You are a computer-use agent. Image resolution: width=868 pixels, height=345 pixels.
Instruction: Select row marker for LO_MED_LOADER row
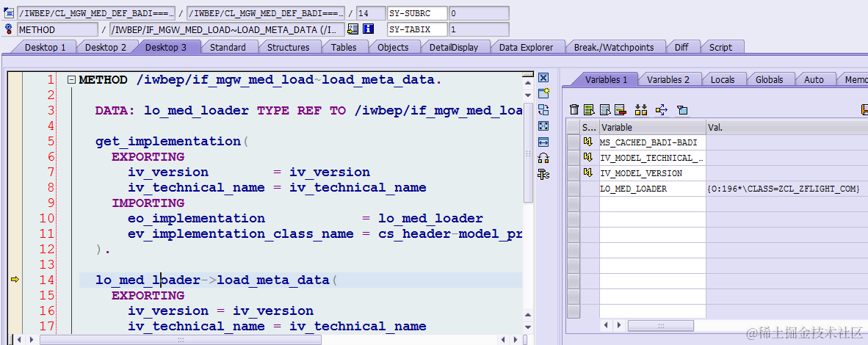pos(574,189)
